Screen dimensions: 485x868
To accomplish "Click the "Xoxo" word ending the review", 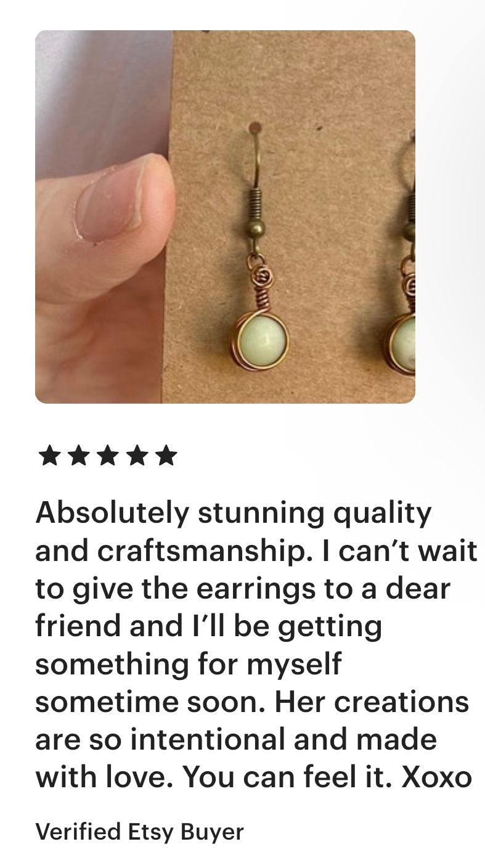I will (437, 777).
